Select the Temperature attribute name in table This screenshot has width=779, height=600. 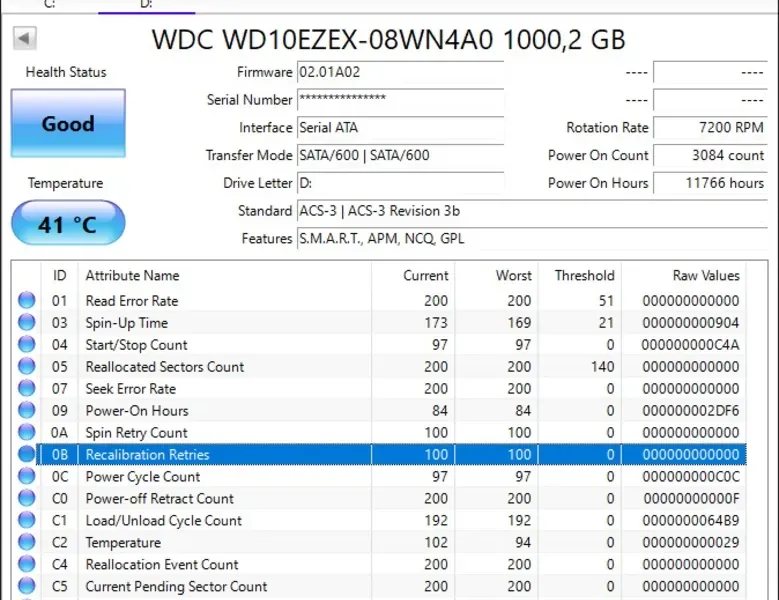coord(123,542)
